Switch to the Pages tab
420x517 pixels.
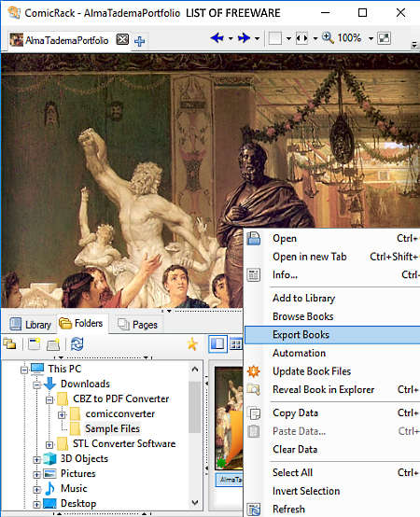[x=137, y=325]
